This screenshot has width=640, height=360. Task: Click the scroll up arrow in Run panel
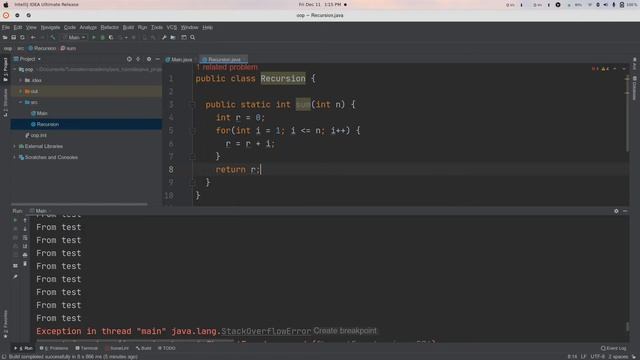click(25, 220)
